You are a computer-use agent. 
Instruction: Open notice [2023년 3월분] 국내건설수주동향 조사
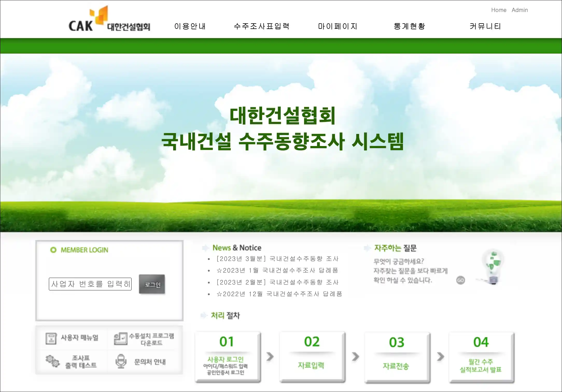277,259
